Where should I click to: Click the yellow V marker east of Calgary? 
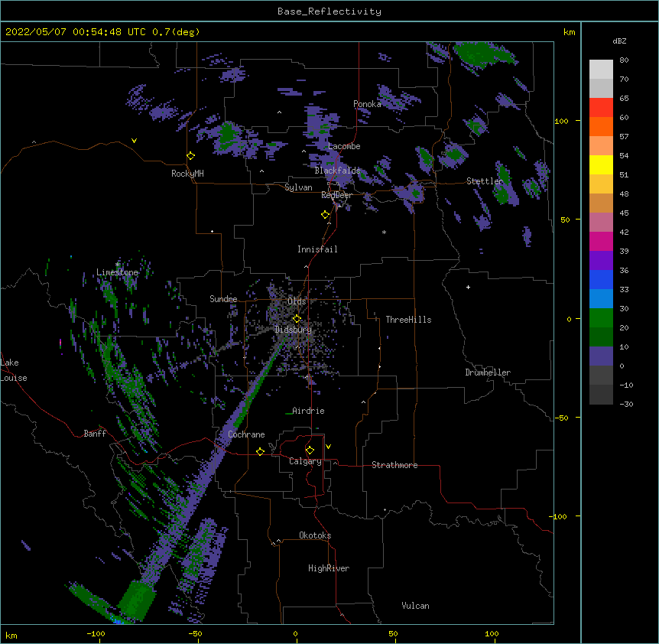[328, 446]
